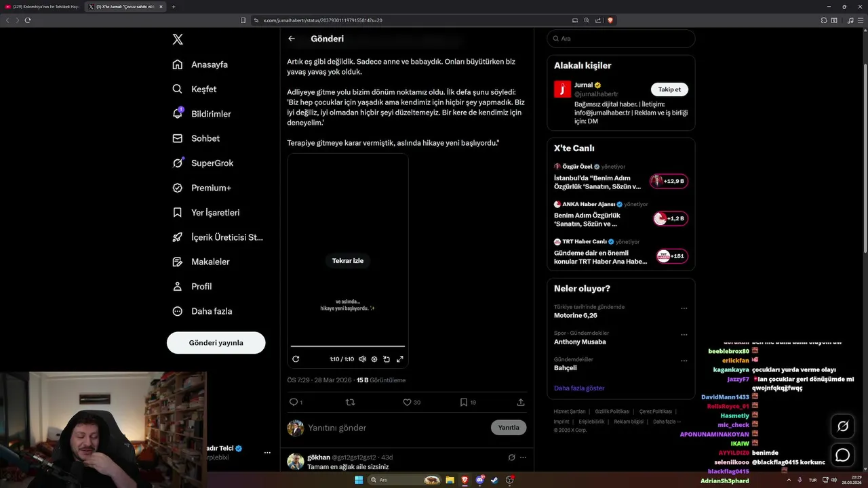Image resolution: width=868 pixels, height=488 pixels.
Task: Open File Explorer from taskbar
Action: click(x=450, y=480)
